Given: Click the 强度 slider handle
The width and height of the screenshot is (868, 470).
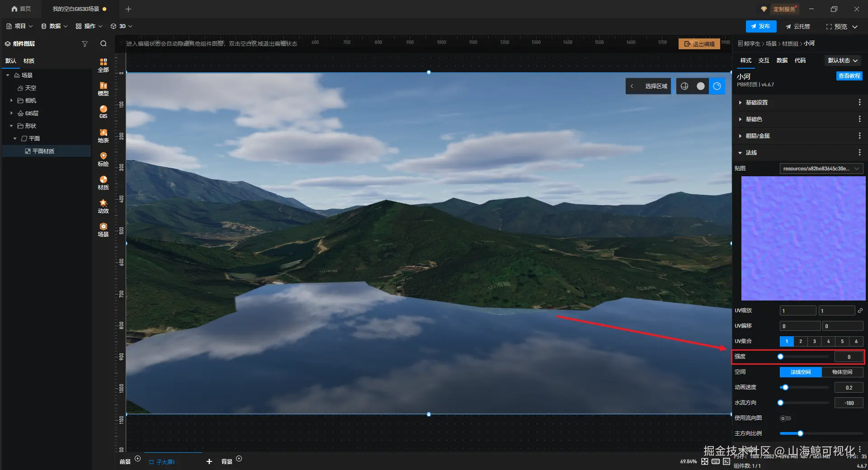Looking at the screenshot, I should (780, 357).
